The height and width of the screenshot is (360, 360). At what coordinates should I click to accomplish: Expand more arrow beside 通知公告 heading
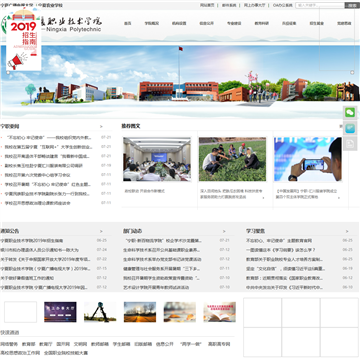(x=101, y=231)
